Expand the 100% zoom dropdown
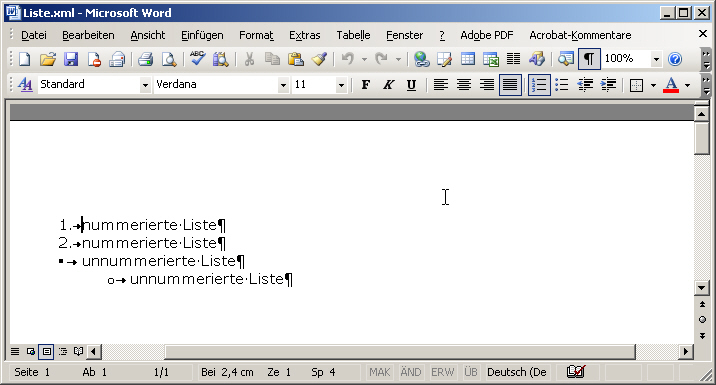716x385 pixels. [656, 59]
